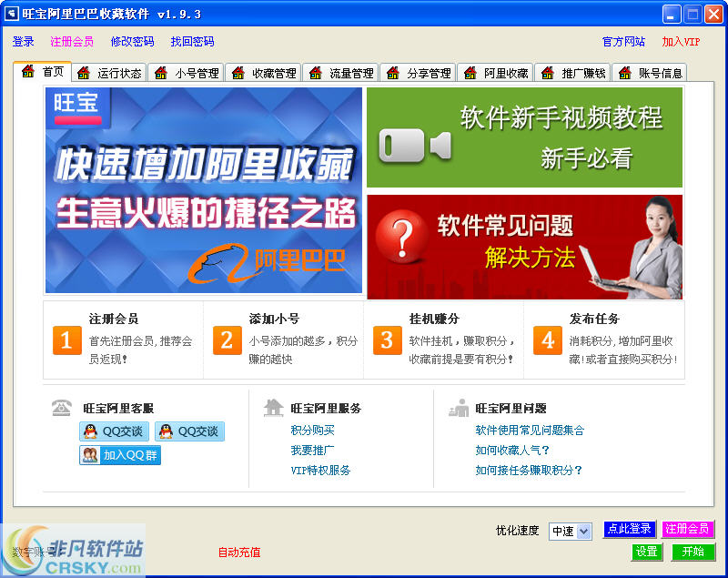Click the house icon on 首页 tab
Viewport: 728px width, 578px height.
[x=28, y=71]
